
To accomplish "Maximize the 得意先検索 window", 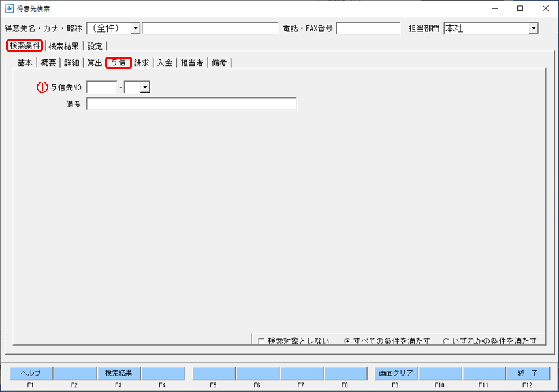I will pyautogui.click(x=520, y=8).
